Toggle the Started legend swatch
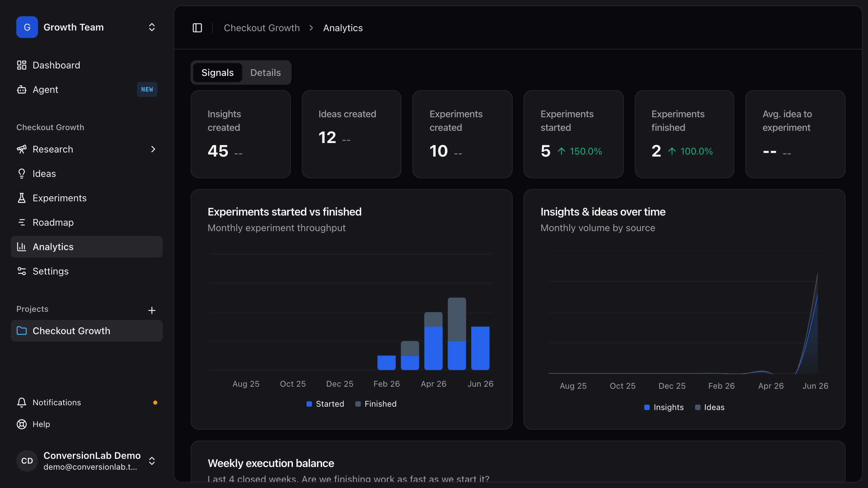868x488 pixels. tap(309, 404)
